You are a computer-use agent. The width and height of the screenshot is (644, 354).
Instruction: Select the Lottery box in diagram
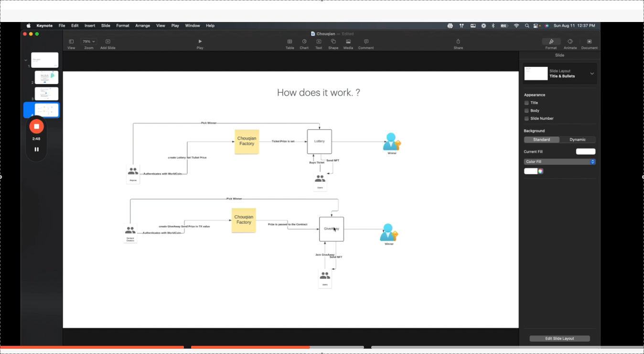pos(319,142)
